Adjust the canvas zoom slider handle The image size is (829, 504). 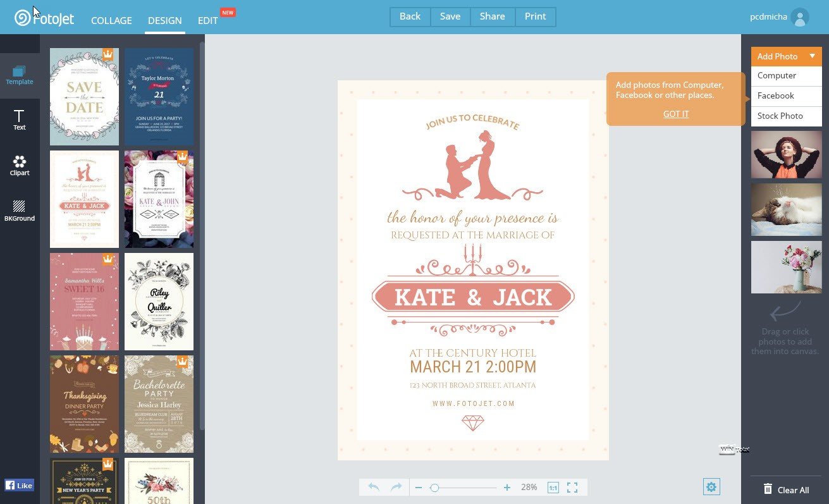[434, 488]
